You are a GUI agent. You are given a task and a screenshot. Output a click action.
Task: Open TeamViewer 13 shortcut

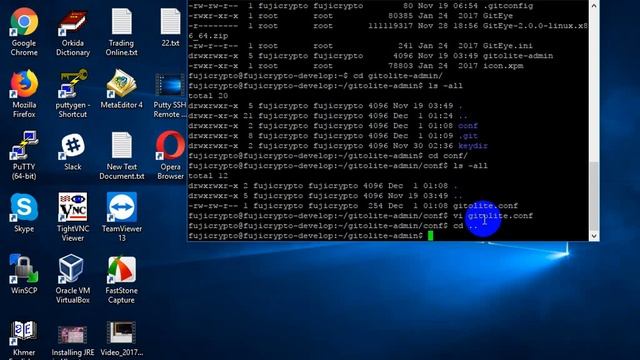121,218
